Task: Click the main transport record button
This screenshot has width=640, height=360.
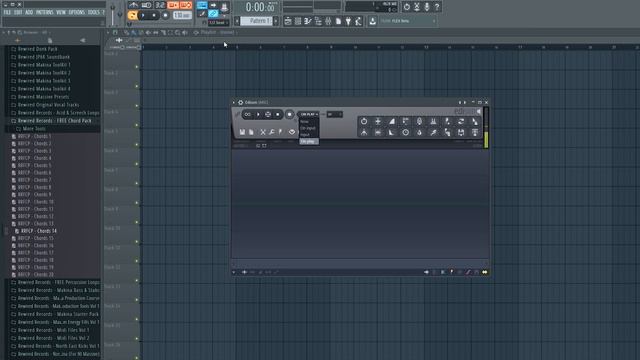Action: [165, 16]
